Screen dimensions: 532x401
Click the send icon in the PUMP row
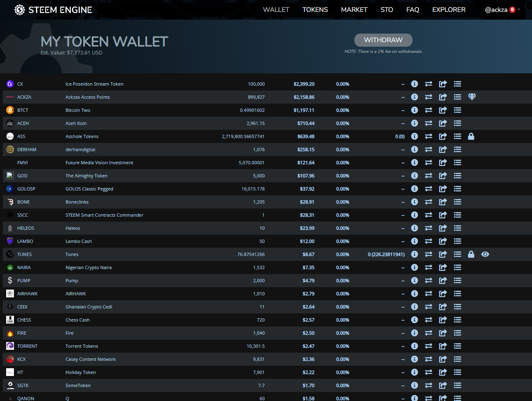(443, 281)
